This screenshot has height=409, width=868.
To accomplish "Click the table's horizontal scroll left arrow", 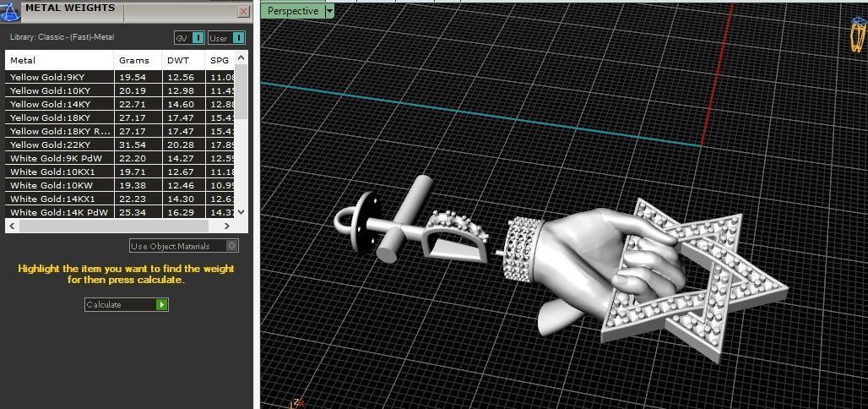I will [x=12, y=226].
